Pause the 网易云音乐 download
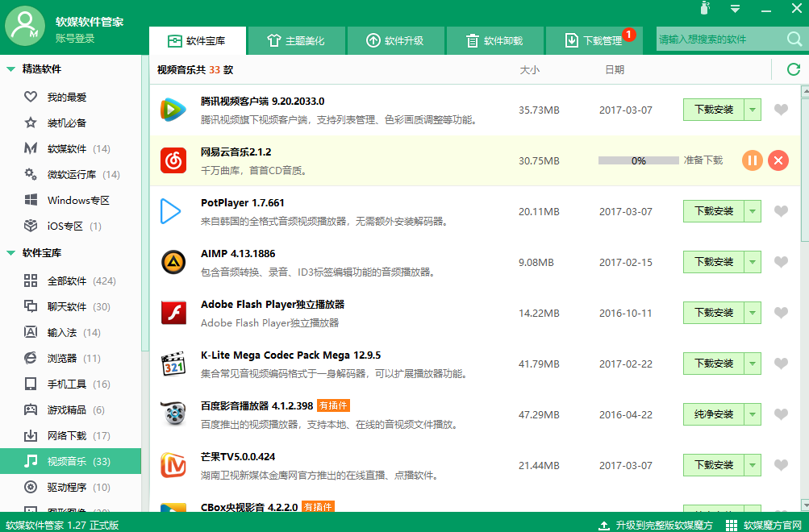The height and width of the screenshot is (532, 809). [x=752, y=160]
